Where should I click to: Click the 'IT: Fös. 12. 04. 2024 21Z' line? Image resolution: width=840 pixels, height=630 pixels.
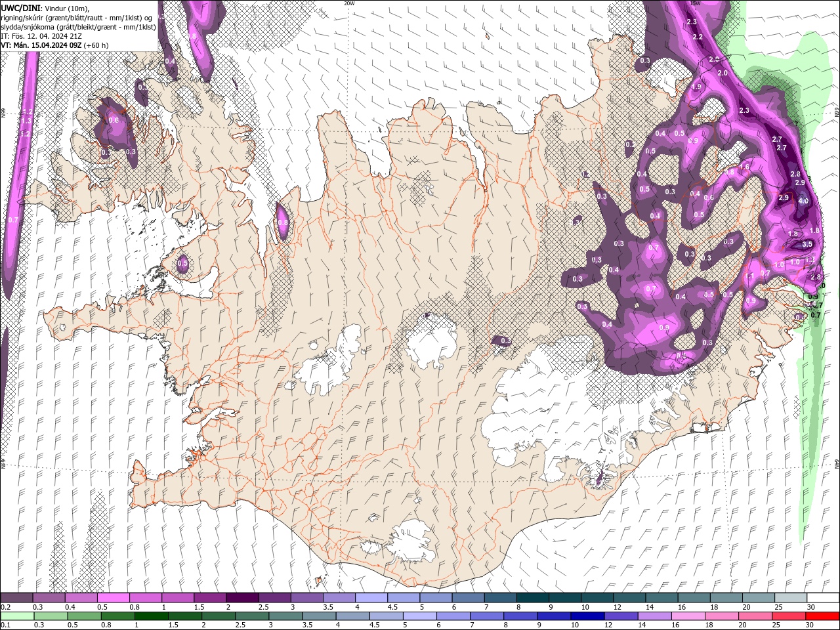[x=41, y=36]
